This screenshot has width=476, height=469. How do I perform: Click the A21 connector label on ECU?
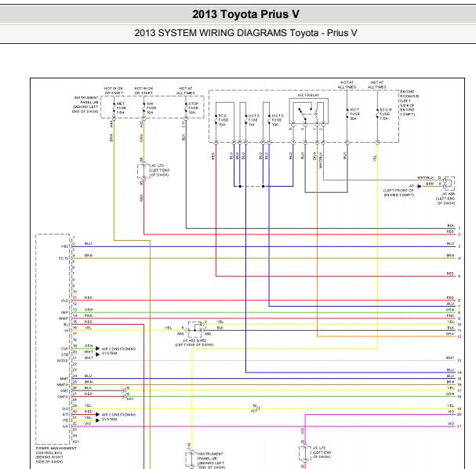coord(76,442)
